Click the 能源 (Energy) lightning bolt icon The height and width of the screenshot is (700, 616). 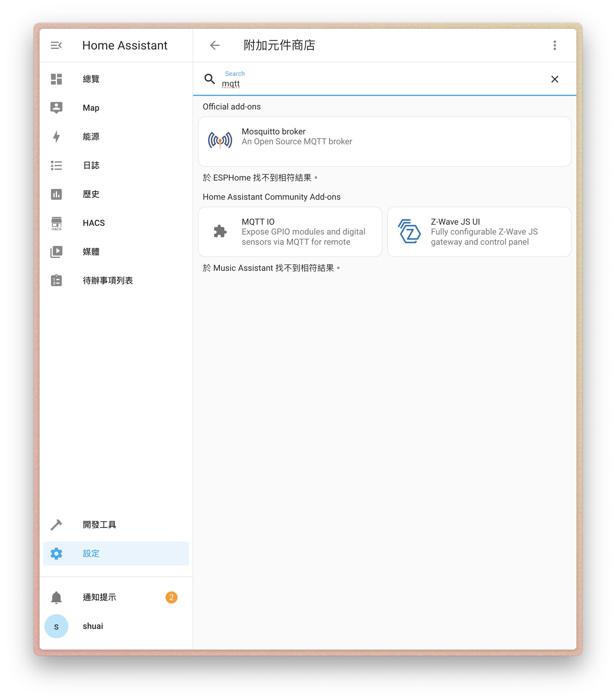point(57,136)
